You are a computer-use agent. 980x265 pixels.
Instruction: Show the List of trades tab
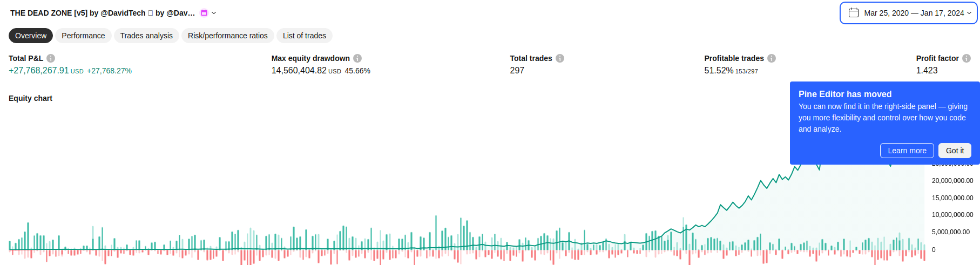point(305,36)
